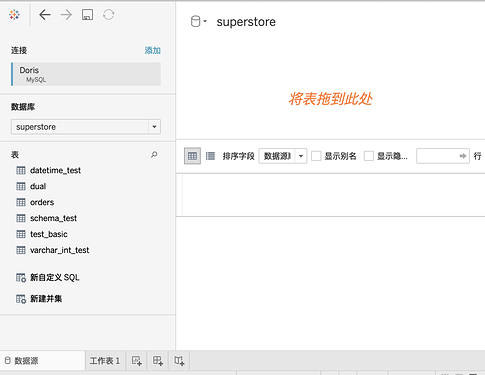The width and height of the screenshot is (485, 375).
Task: Select the test_basic table
Action: click(49, 234)
